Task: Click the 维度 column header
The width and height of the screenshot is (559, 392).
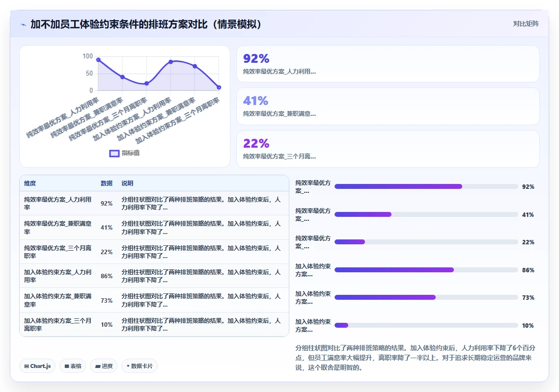Action: [30, 183]
